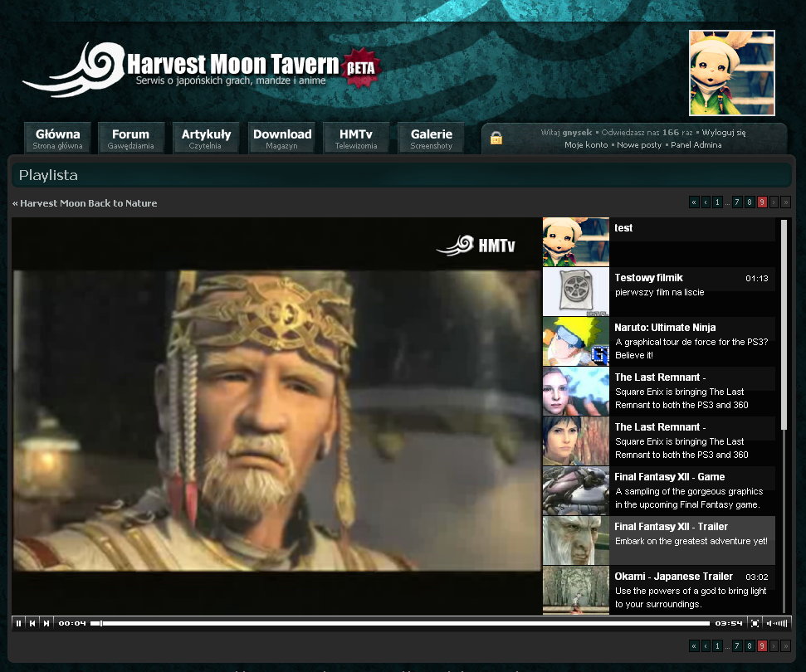The image size is (806, 672).
Task: Click the Harvest Moon Tavern logo
Action: click(x=199, y=70)
